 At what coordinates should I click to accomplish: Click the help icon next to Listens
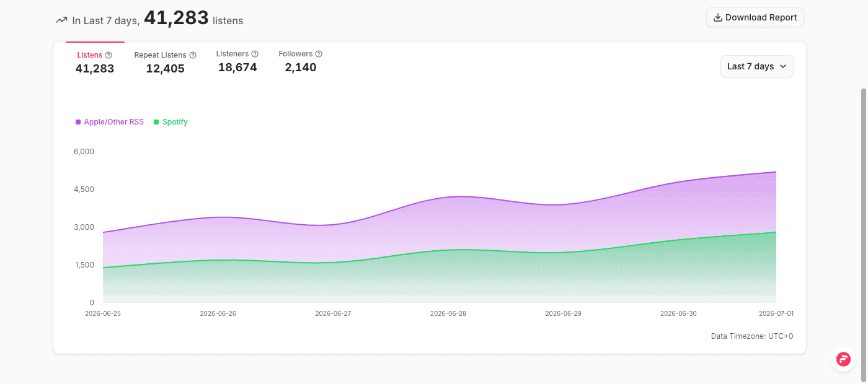click(x=108, y=55)
